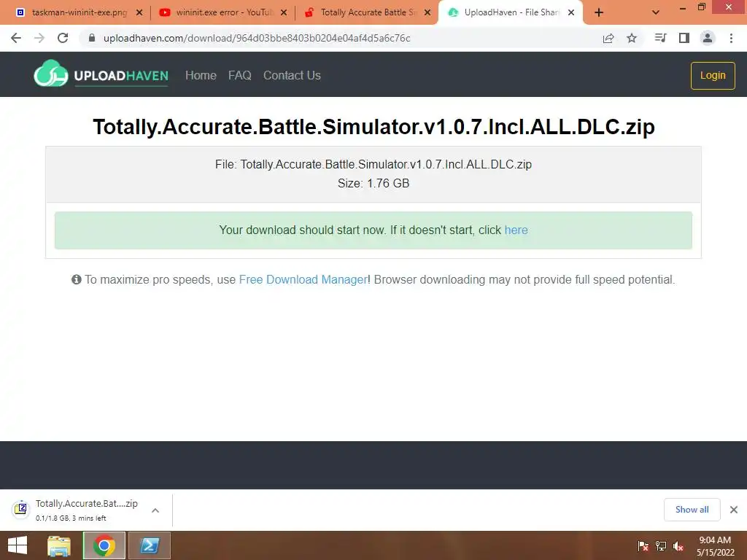The height and width of the screenshot is (560, 747).
Task: Share this page via share icon
Action: point(608,38)
